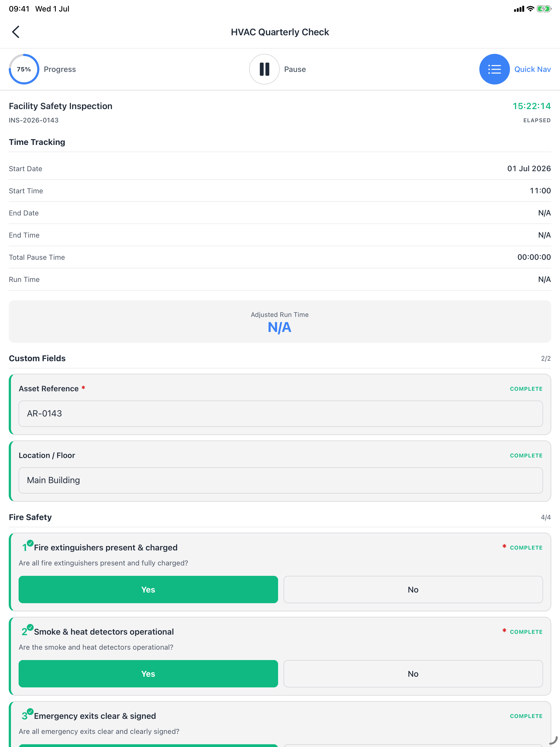The width and height of the screenshot is (560, 747).
Task: Tap the back arrow icon
Action: [x=16, y=32]
